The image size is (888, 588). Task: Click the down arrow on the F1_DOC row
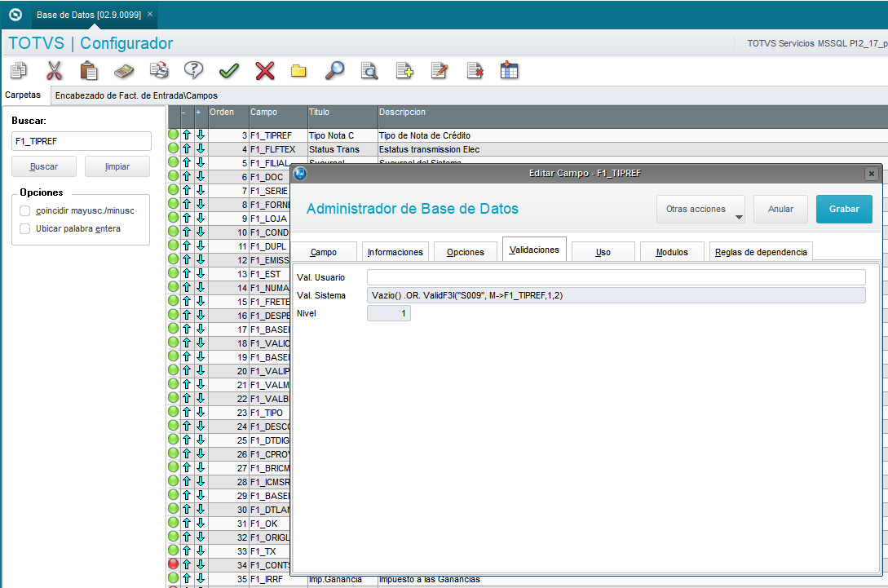click(201, 177)
